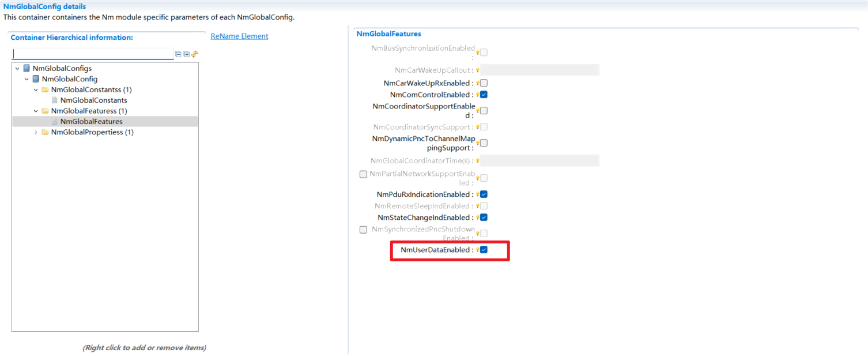Image resolution: width=868 pixels, height=356 pixels.
Task: Click the container icon of NmGlobalConfigs root node
Action: pyautogui.click(x=26, y=68)
